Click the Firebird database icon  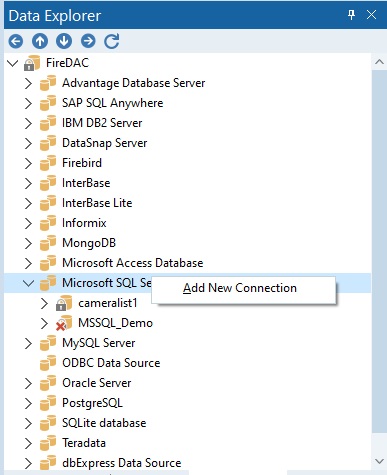click(x=48, y=163)
